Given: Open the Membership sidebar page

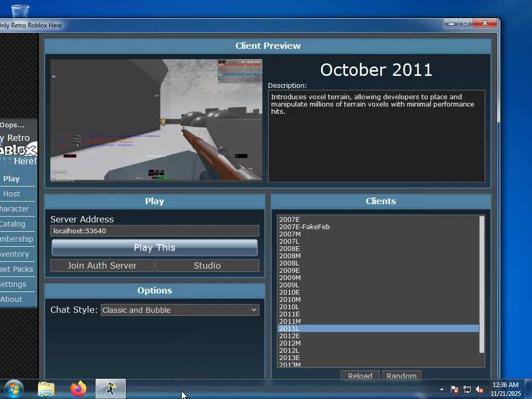Looking at the screenshot, I should coord(17,239).
